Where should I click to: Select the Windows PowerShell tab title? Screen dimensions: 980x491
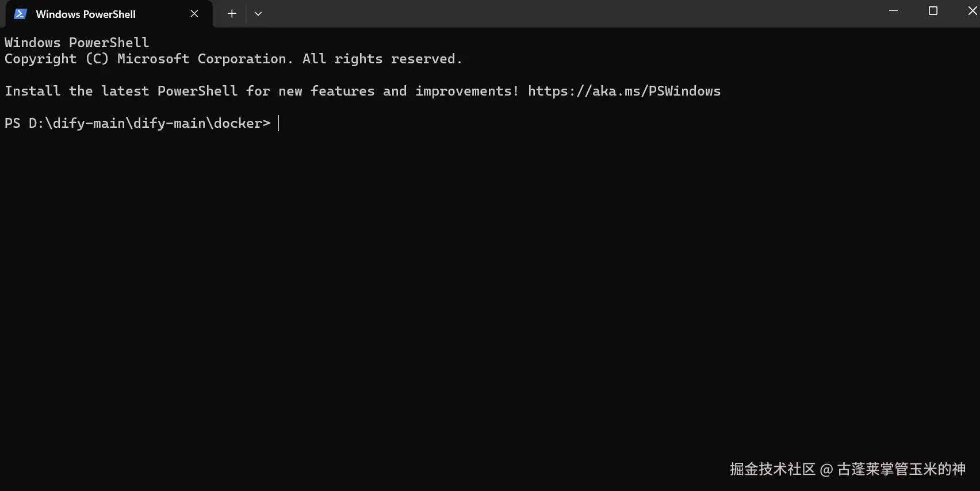(x=86, y=14)
